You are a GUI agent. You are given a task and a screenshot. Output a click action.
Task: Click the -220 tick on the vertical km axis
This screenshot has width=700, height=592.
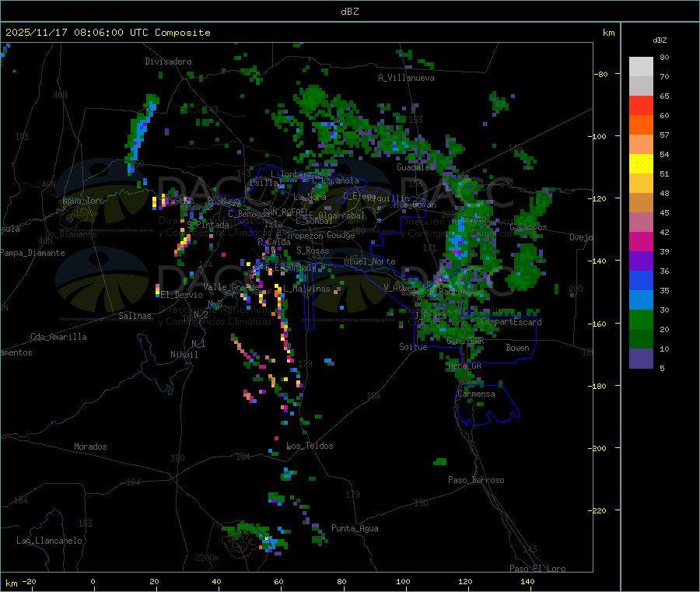pyautogui.click(x=597, y=511)
